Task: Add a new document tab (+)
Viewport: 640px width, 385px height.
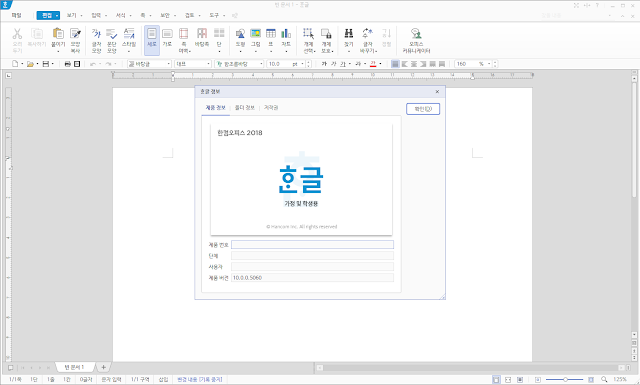Action: [103, 367]
